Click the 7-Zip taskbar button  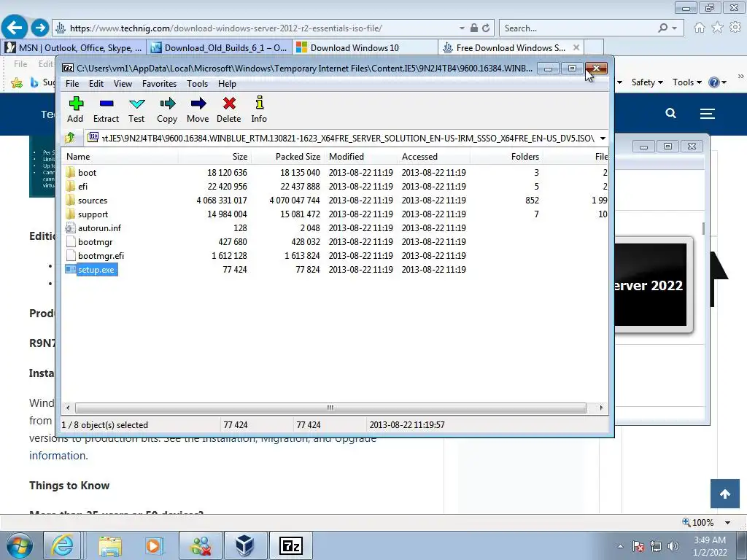point(290,545)
